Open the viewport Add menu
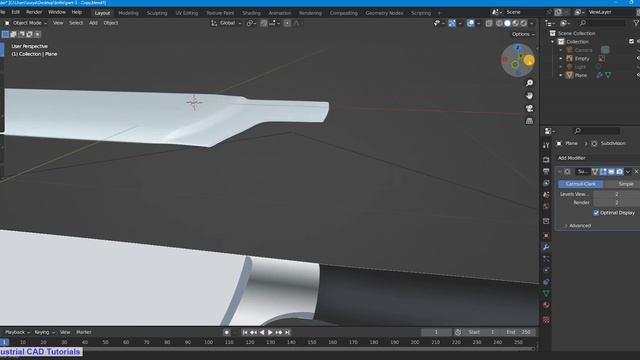Viewport: 640px width, 360px height. (93, 23)
